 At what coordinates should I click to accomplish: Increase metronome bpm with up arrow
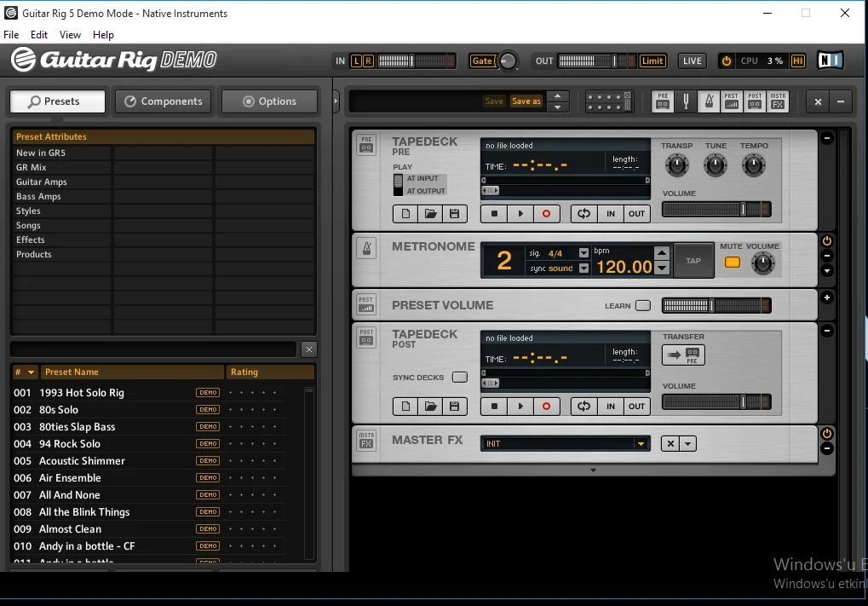click(662, 253)
